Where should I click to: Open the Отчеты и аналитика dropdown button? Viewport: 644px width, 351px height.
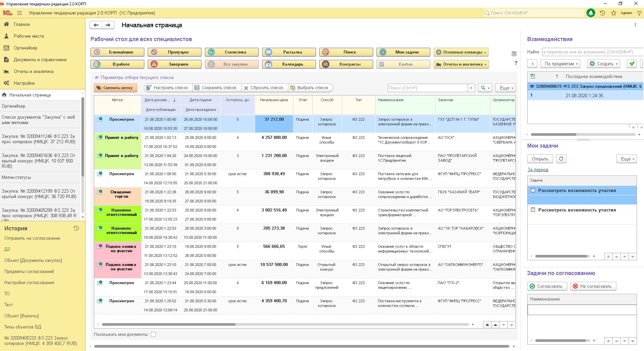(461, 64)
